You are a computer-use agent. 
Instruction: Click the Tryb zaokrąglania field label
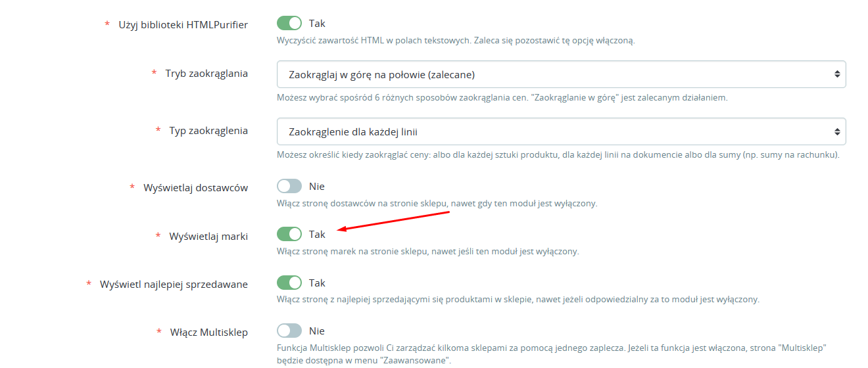tap(206, 74)
